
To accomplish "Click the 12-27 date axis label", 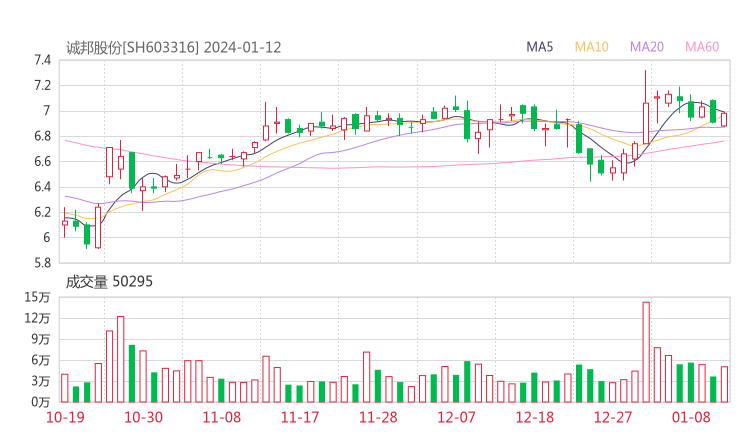I will tap(613, 417).
